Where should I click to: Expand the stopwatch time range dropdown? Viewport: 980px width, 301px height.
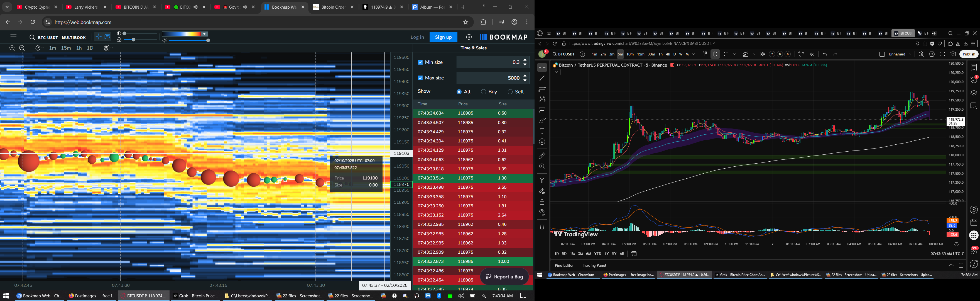pyautogui.click(x=39, y=48)
